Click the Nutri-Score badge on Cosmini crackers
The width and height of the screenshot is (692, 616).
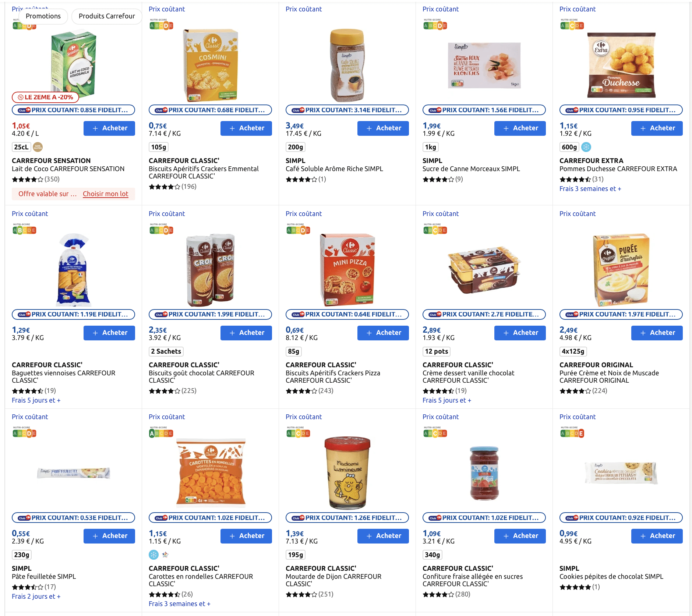[x=161, y=25]
